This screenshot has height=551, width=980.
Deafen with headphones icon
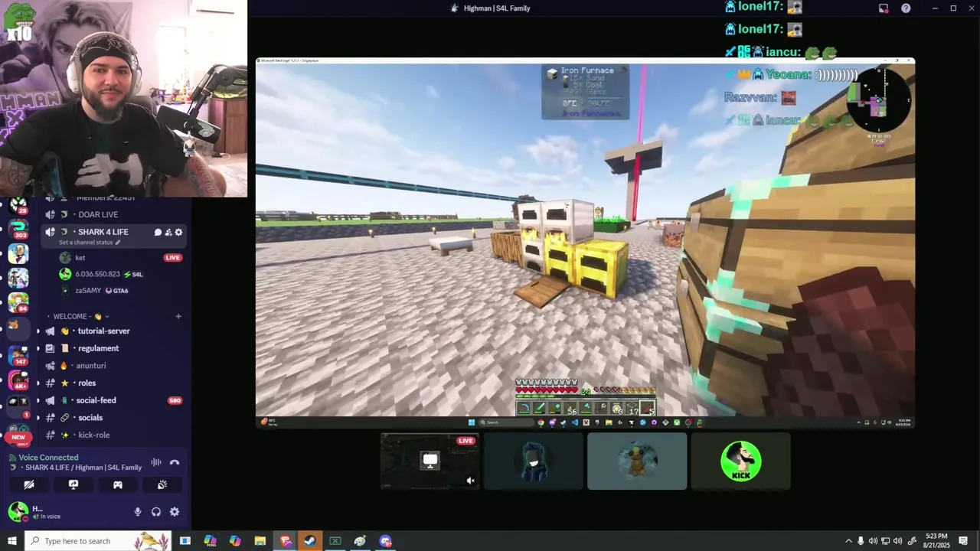pos(156,512)
